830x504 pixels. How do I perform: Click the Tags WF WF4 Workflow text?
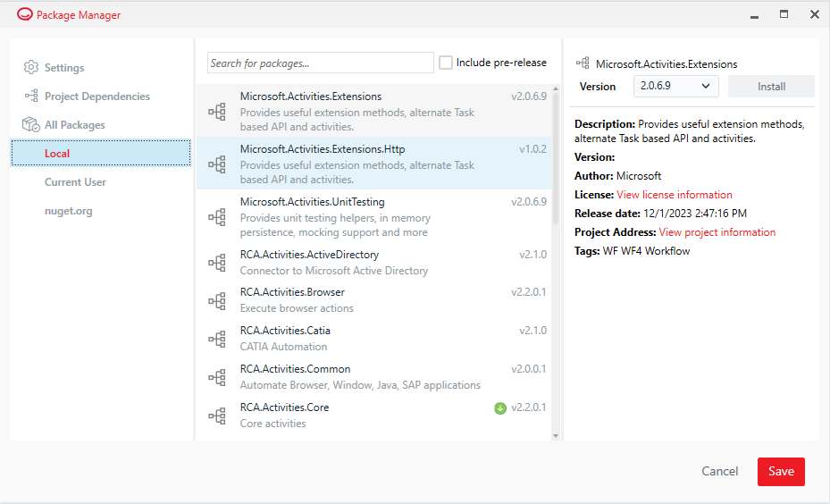pos(632,251)
